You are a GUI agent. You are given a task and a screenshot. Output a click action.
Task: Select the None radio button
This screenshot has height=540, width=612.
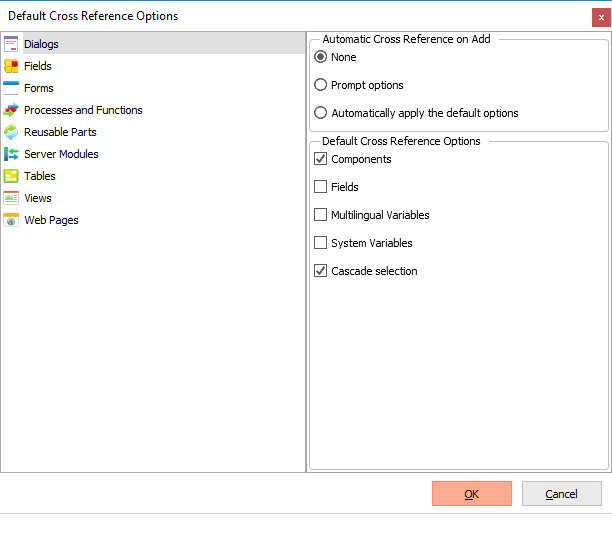pyautogui.click(x=321, y=57)
